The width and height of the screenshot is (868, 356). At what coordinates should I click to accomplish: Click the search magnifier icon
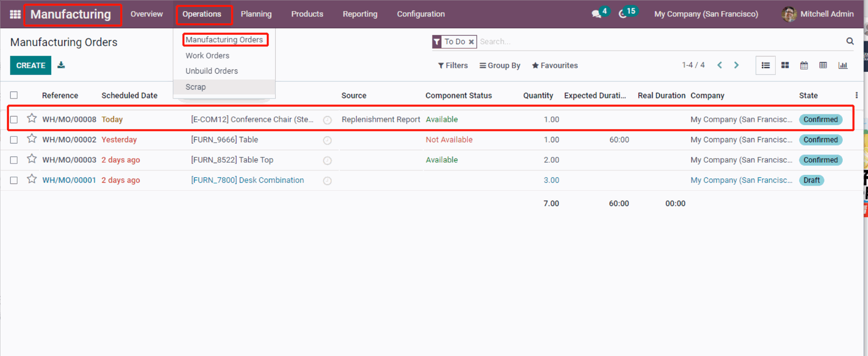(x=850, y=41)
